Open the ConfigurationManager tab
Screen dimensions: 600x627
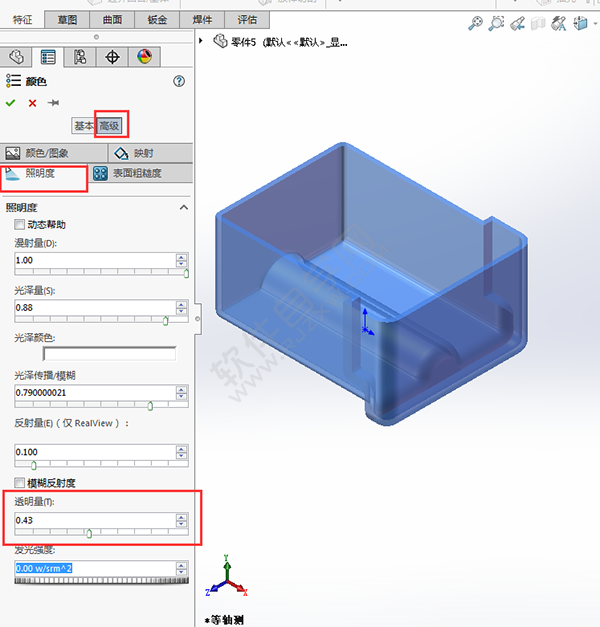(x=80, y=57)
